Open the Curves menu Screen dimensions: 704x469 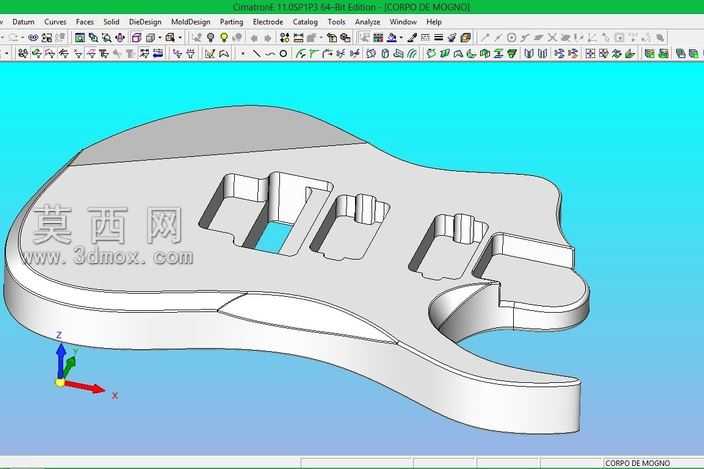click(x=55, y=22)
